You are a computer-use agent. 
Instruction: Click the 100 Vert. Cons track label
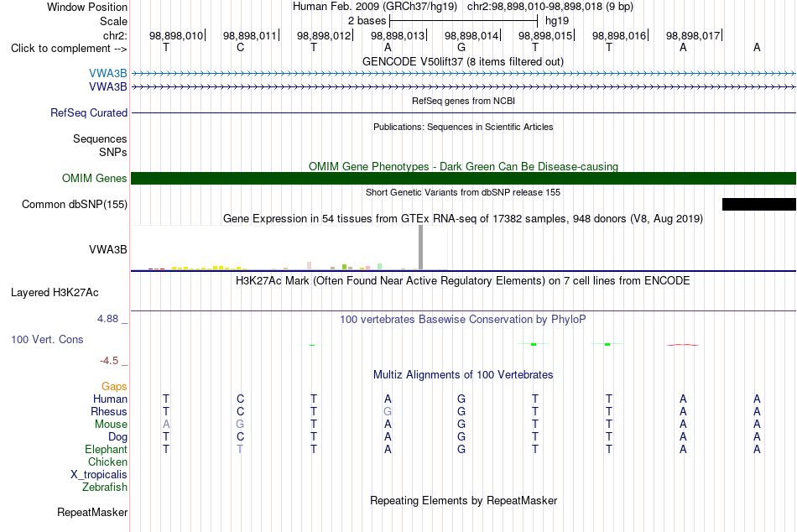pyautogui.click(x=47, y=339)
